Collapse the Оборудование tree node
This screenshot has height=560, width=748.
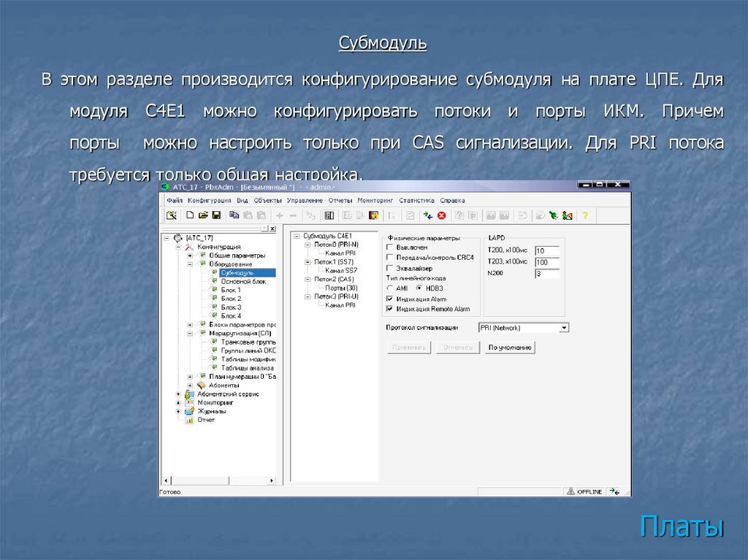(190, 264)
